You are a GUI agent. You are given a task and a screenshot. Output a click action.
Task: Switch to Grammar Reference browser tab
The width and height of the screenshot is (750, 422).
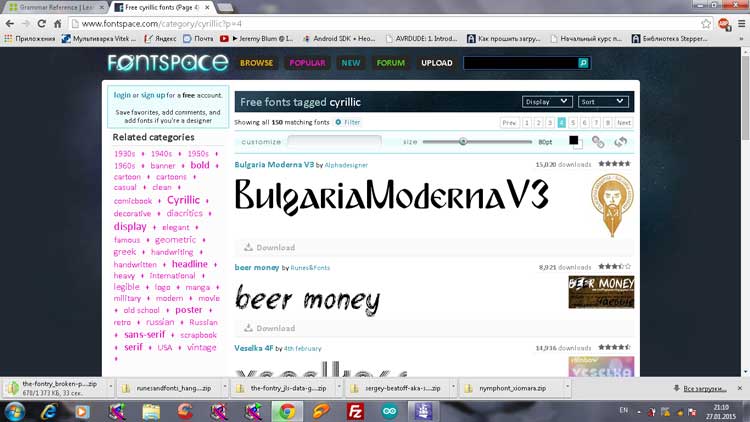(55, 7)
